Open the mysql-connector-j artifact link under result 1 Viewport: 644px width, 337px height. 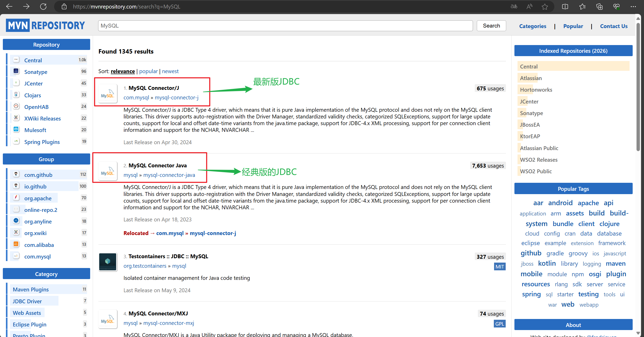coord(176,98)
